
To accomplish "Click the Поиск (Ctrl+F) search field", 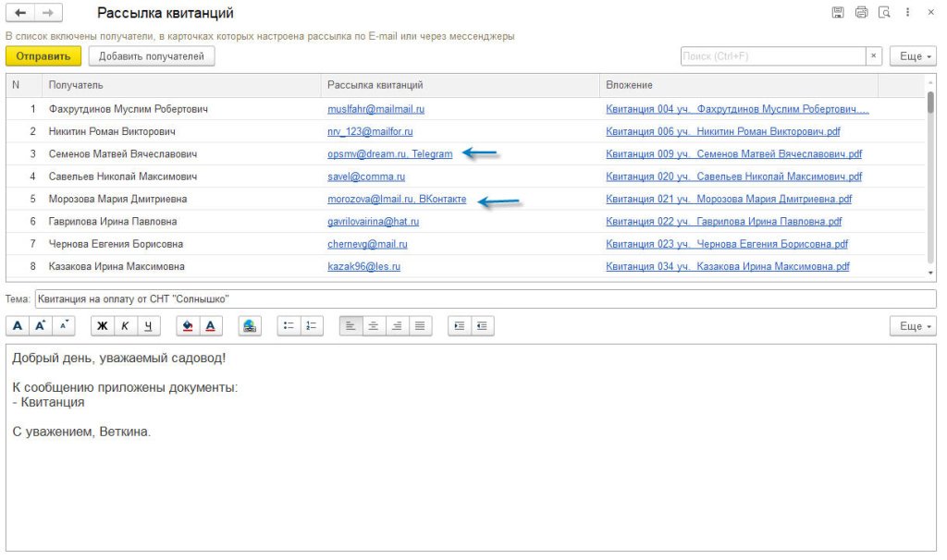I will (772, 57).
